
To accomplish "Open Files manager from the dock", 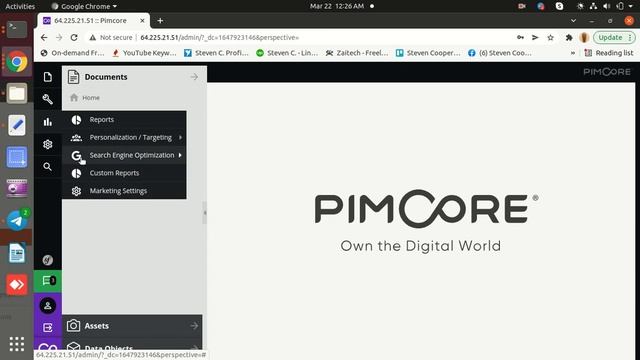I will tap(17, 93).
